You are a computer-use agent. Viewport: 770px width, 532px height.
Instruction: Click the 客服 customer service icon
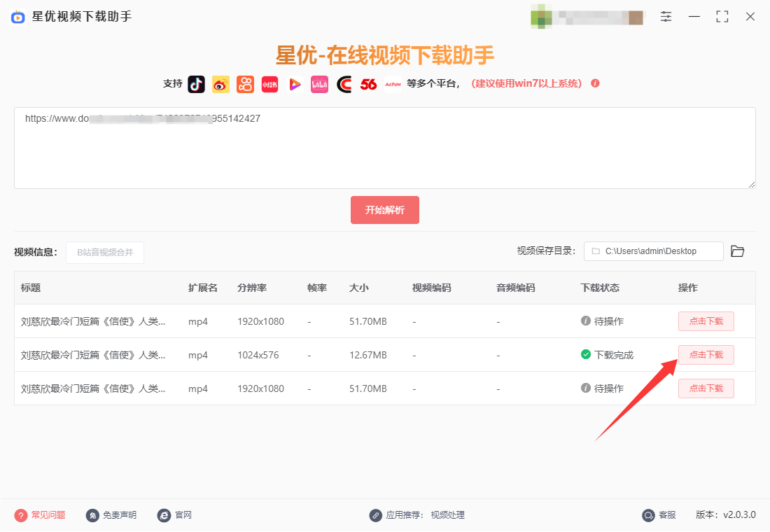649,514
